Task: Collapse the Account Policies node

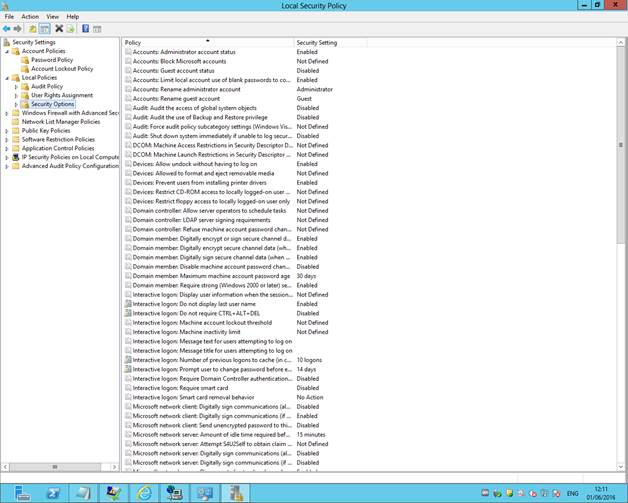Action: point(7,51)
